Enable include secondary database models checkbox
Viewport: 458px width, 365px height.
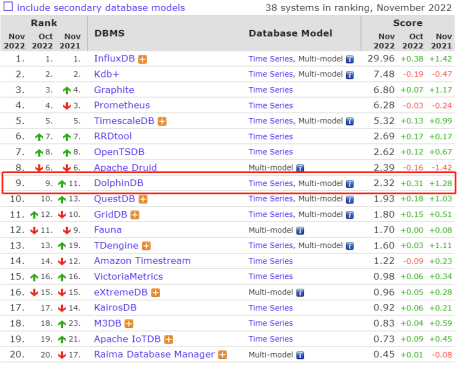coord(8,7)
